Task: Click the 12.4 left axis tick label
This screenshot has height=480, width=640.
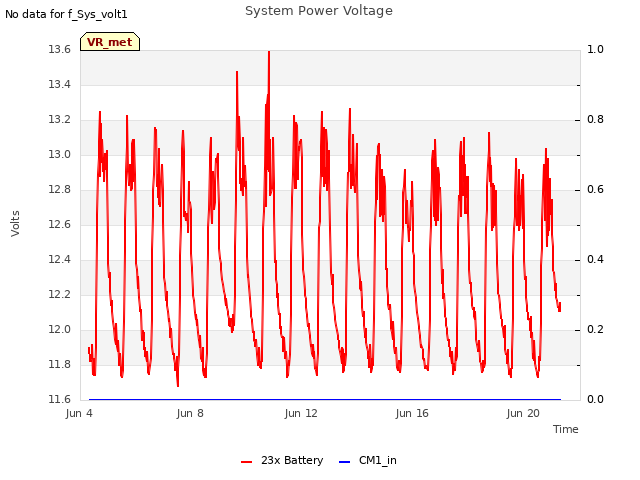Action: pos(60,260)
